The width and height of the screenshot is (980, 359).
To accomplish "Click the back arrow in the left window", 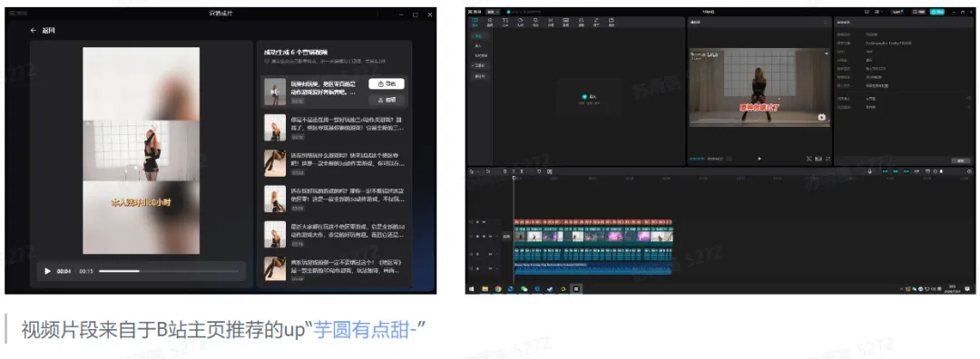I will coord(34,30).
